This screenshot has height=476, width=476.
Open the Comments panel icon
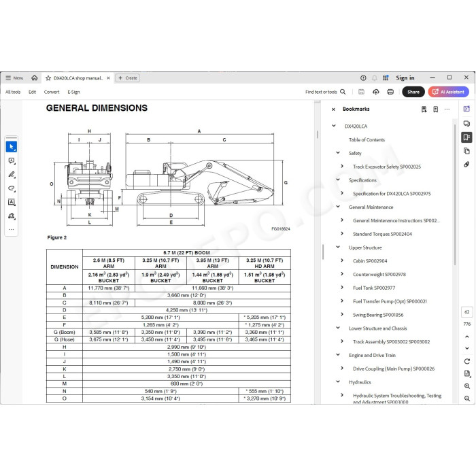click(x=466, y=124)
